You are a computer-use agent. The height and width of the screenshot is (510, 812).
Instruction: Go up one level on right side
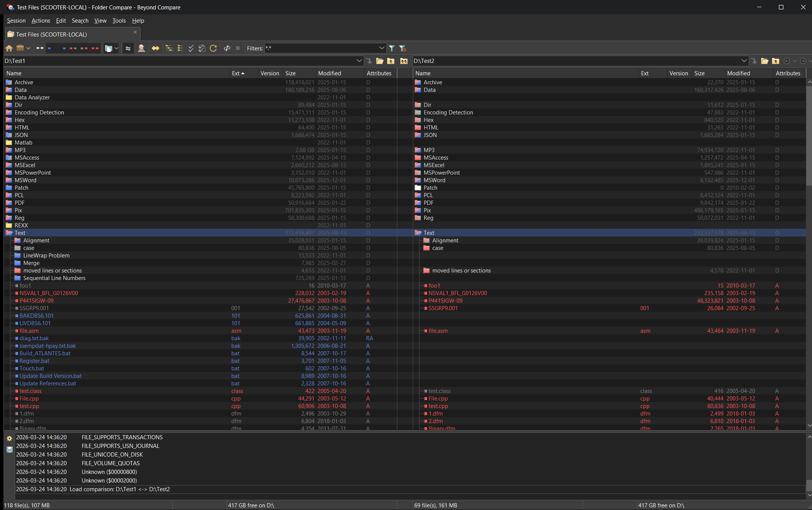pyautogui.click(x=775, y=61)
